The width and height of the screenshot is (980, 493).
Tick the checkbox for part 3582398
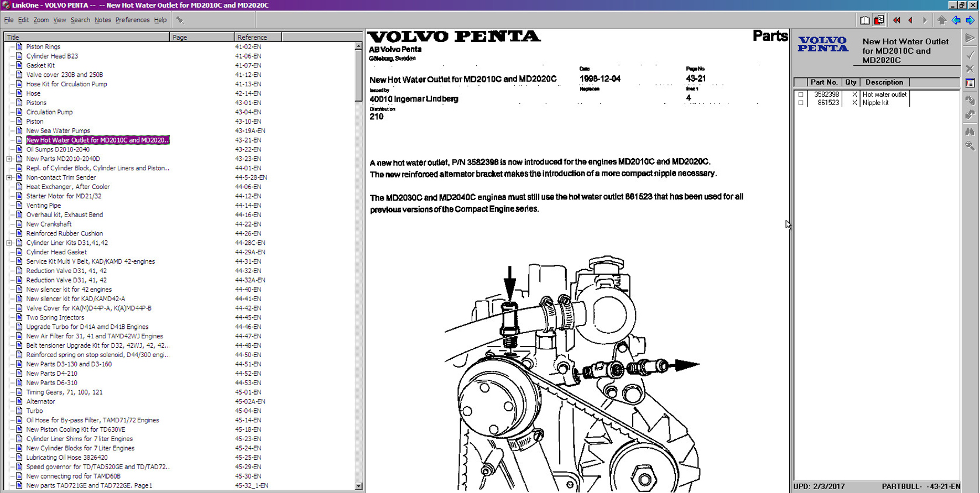(x=800, y=95)
